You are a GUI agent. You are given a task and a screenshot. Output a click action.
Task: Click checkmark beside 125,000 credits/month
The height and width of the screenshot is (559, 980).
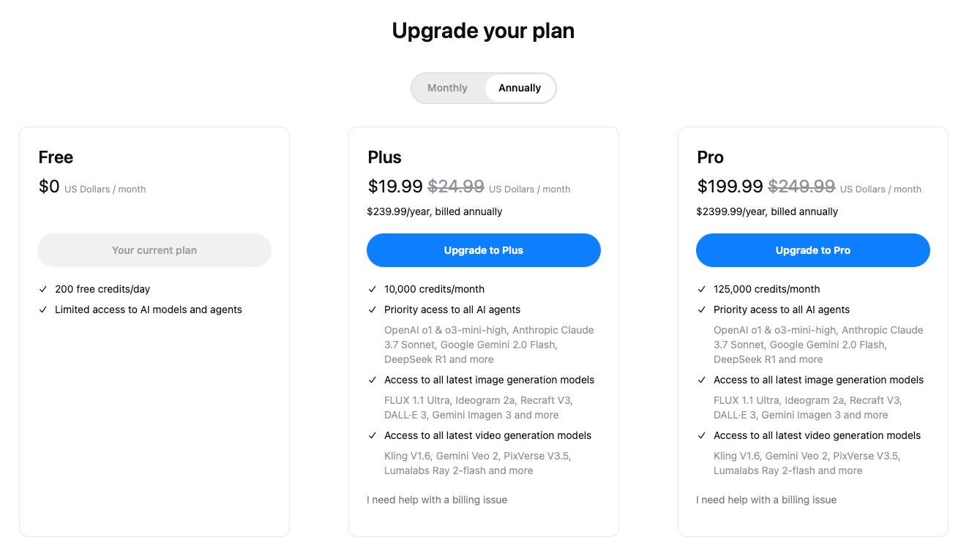pyautogui.click(x=702, y=289)
